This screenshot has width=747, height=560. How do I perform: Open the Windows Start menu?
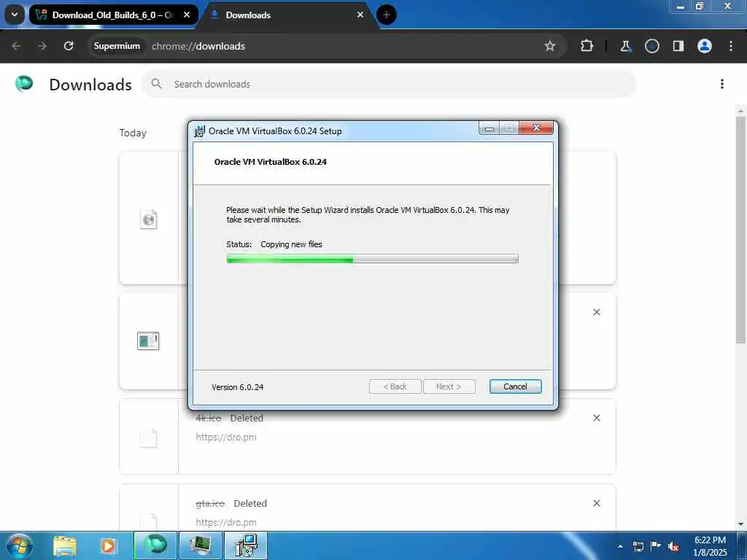tap(19, 545)
